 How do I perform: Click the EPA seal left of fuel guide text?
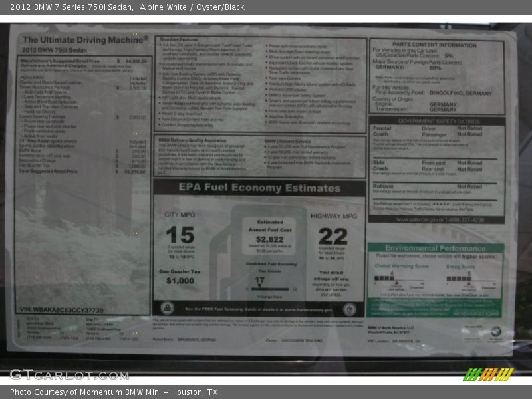168,308
